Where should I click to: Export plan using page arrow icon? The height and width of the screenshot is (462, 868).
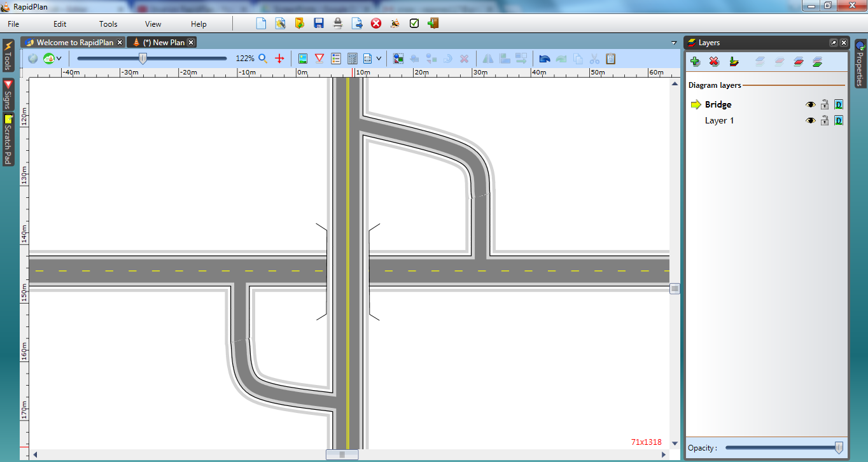tap(357, 24)
